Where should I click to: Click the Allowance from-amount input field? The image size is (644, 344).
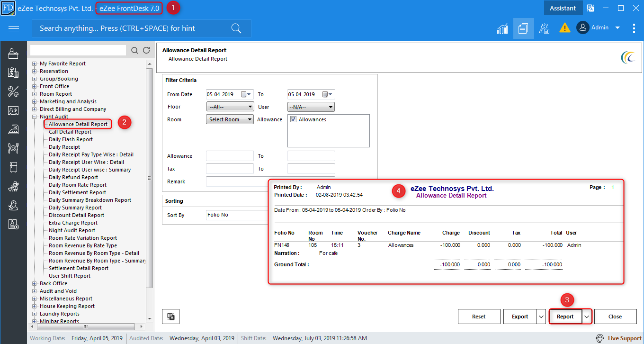(230, 156)
